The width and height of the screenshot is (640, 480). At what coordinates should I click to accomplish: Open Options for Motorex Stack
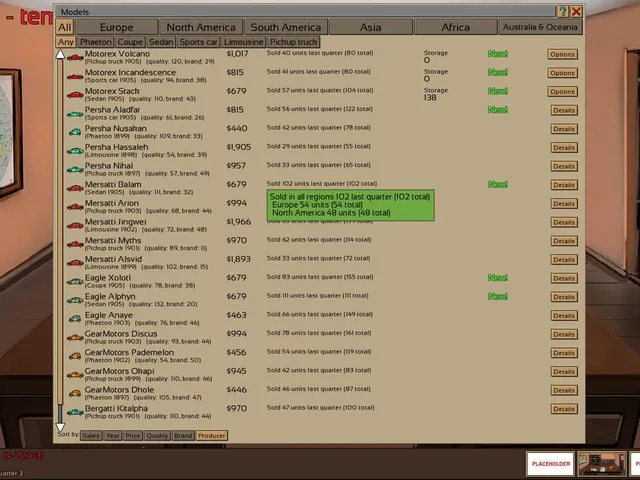point(562,92)
